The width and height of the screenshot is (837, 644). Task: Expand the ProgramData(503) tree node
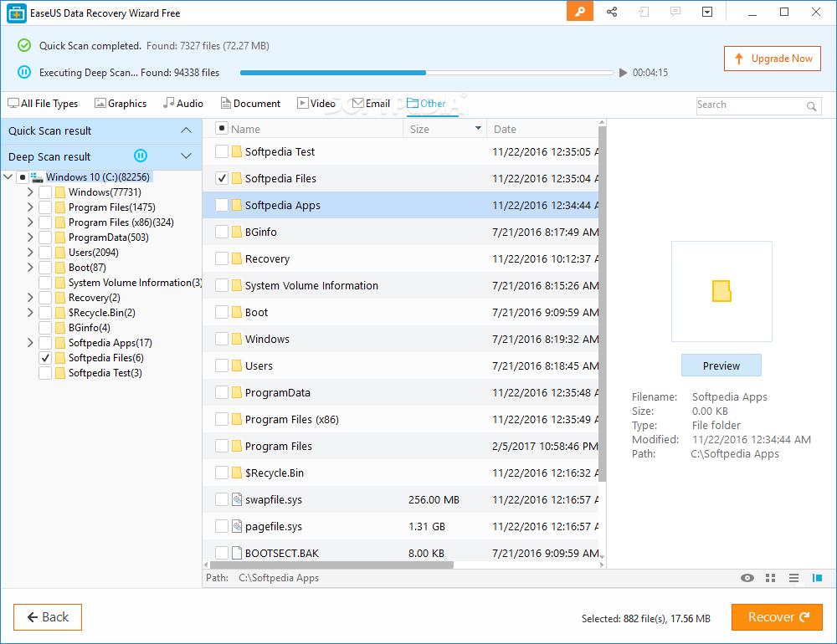(30, 238)
